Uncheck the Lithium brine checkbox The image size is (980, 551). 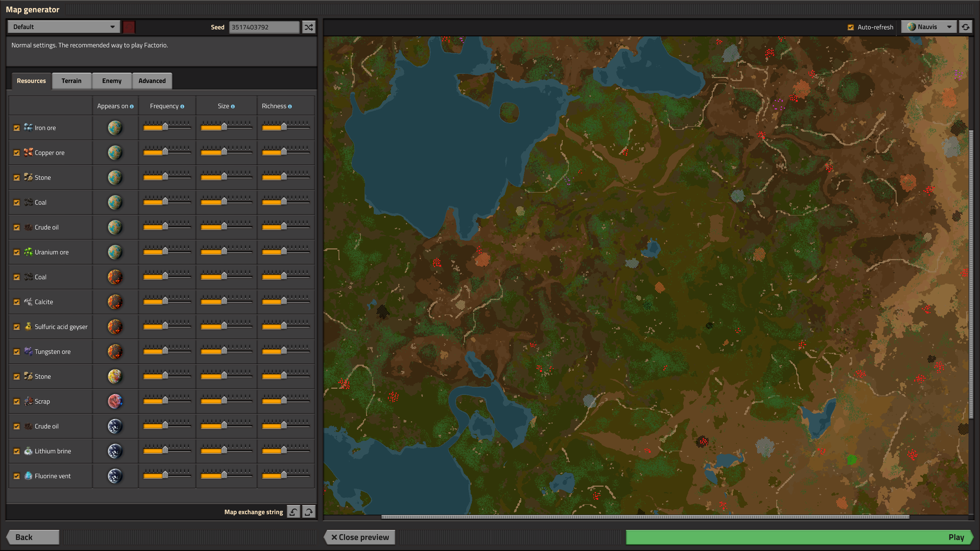click(x=16, y=452)
